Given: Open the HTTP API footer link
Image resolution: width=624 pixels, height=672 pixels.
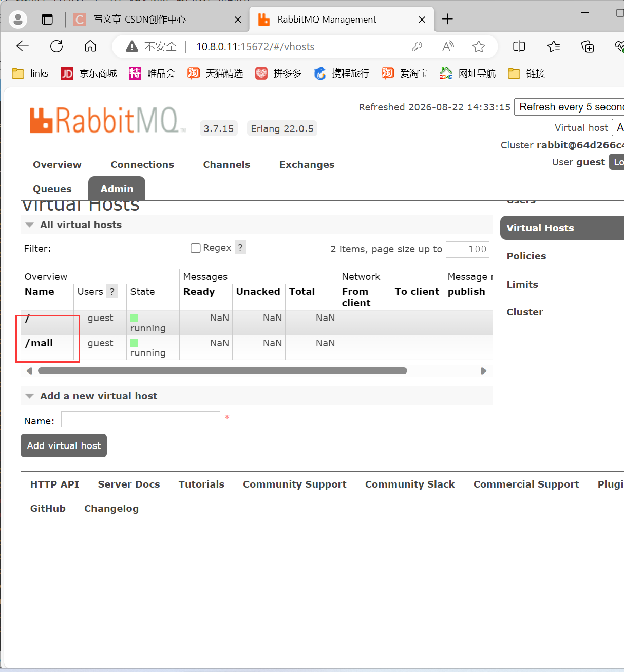Looking at the screenshot, I should [54, 484].
